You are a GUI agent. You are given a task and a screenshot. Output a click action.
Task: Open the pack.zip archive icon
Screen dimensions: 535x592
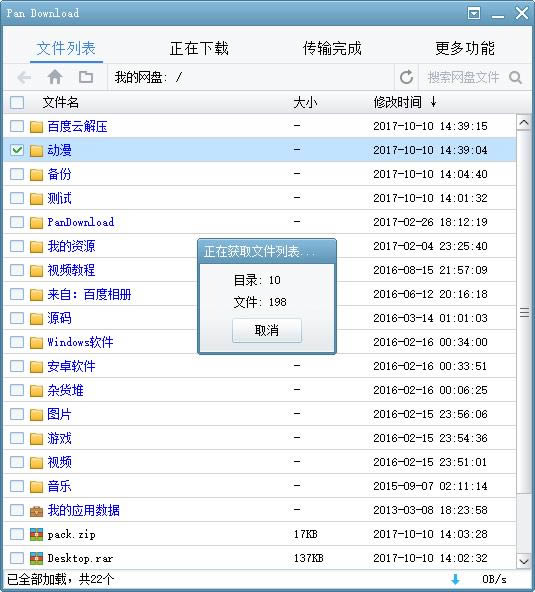(36, 534)
